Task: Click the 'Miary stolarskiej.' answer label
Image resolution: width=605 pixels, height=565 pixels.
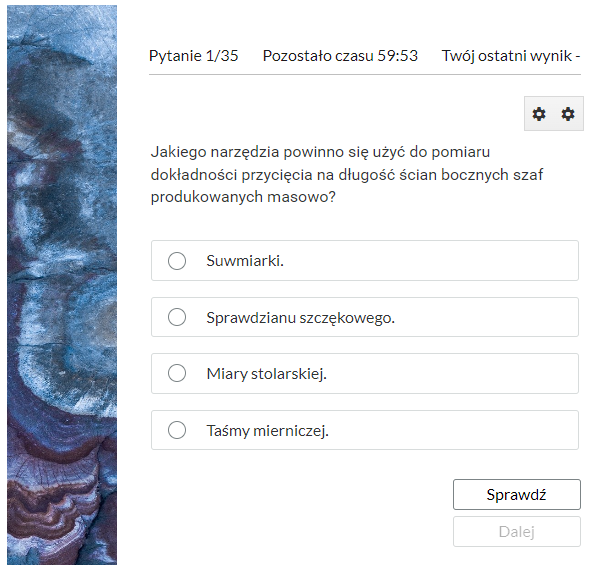Action: (267, 374)
